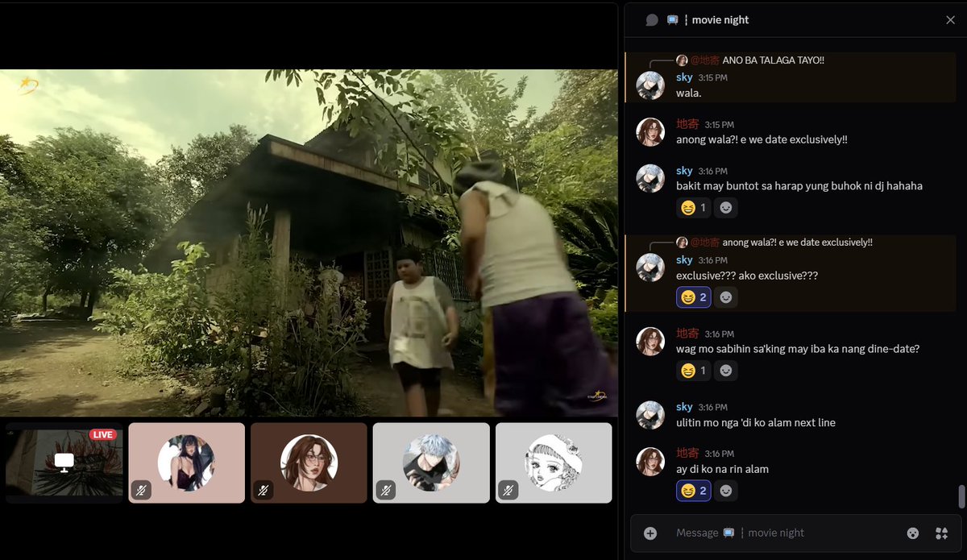Click message text 'ulitin mo nga 'di ko alam next line'
Viewport: 967px width, 560px height.
click(756, 423)
